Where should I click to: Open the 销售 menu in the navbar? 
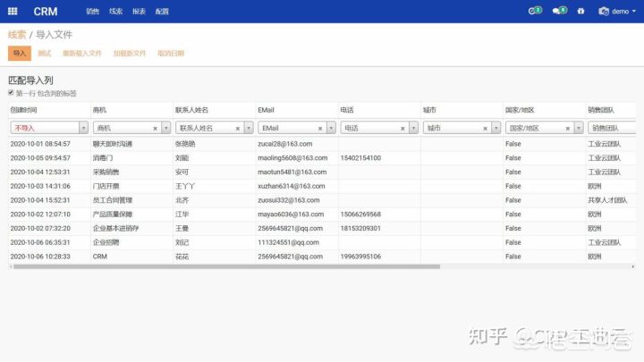93,12
